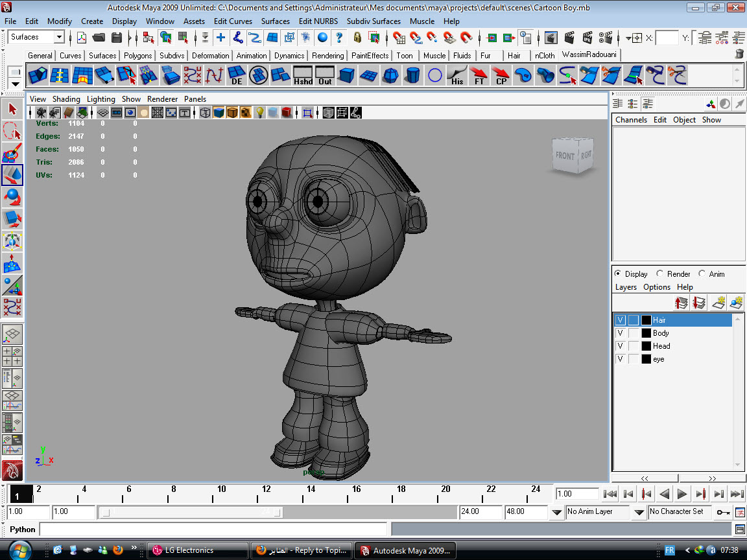The height and width of the screenshot is (560, 747).
Task: Open the Subdiv Surfaces menu
Action: tap(373, 21)
